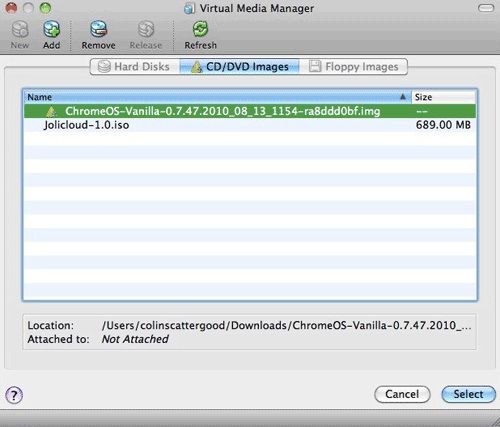Click the toolbar toggle pill in title bar

[486, 8]
